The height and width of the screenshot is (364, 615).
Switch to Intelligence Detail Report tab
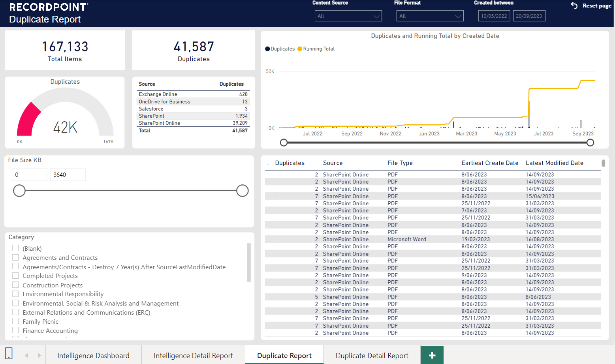pos(193,355)
